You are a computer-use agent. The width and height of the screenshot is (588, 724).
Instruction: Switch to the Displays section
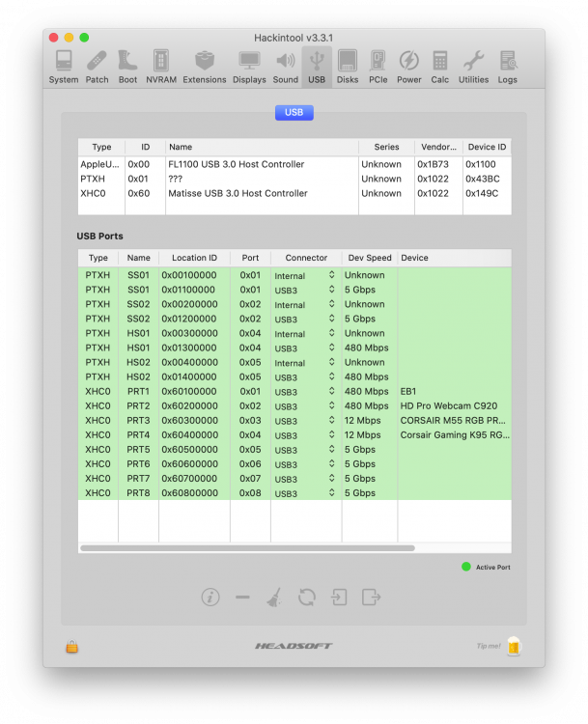249,67
